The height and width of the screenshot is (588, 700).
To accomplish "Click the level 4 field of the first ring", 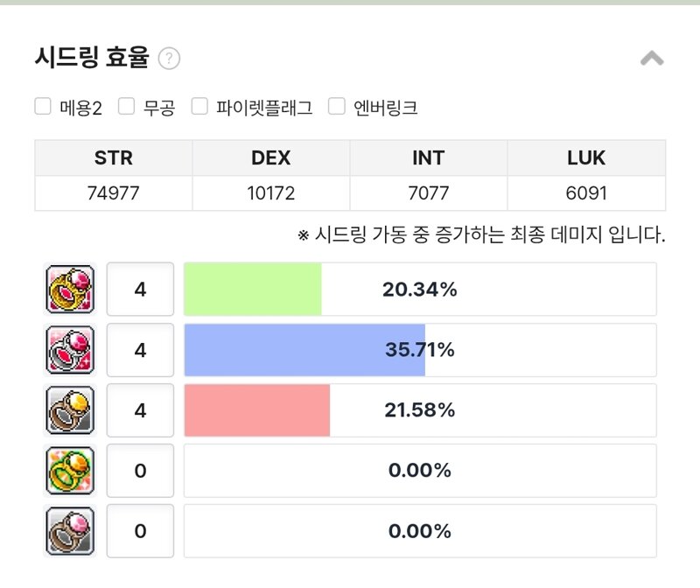I will [x=140, y=290].
